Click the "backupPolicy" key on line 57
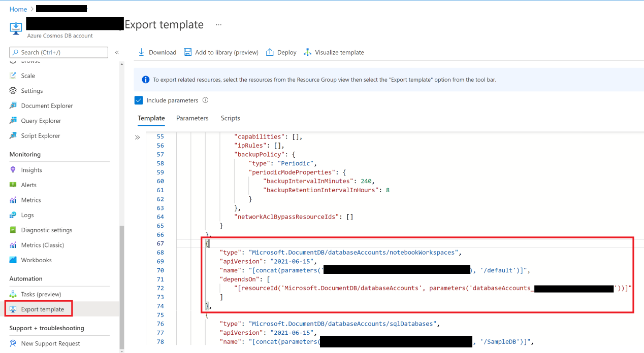 click(258, 154)
